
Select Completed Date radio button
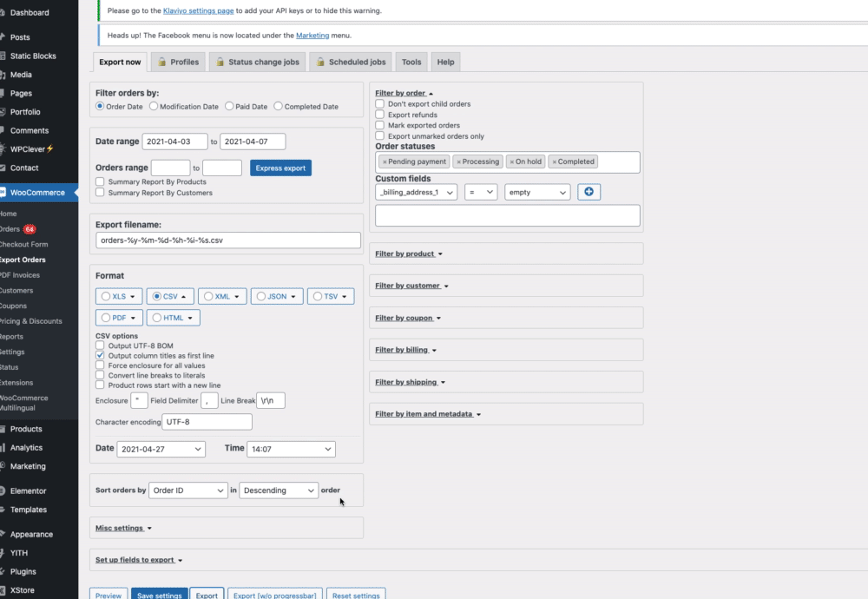[278, 106]
